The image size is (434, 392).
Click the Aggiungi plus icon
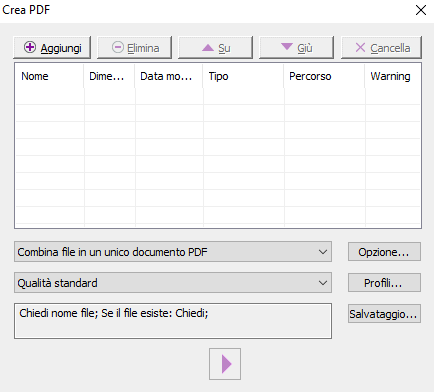(x=30, y=48)
